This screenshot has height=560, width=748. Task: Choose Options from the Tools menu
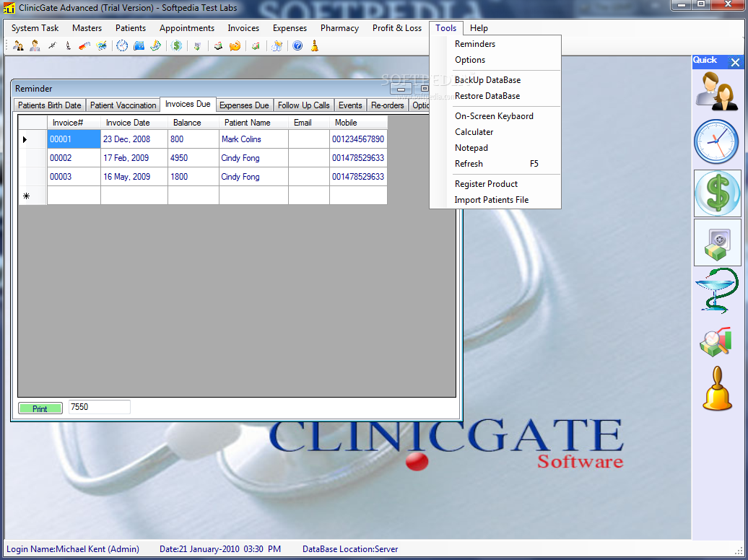click(495, 60)
